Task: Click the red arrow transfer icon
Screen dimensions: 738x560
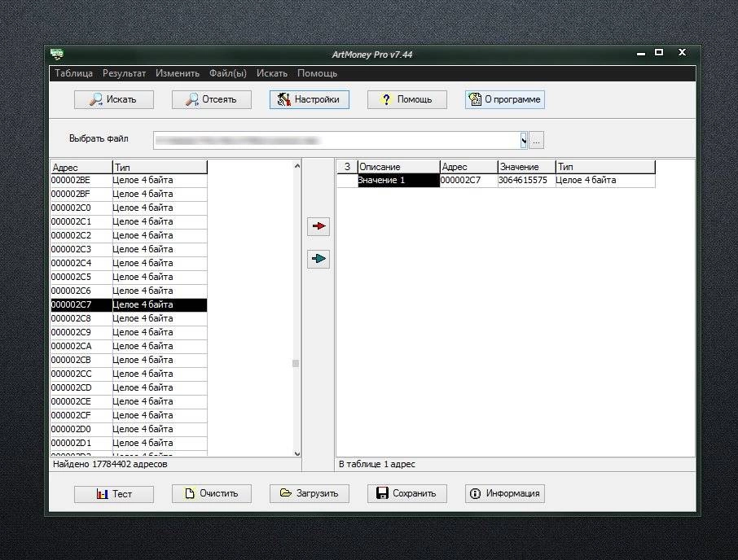Action: [x=318, y=226]
